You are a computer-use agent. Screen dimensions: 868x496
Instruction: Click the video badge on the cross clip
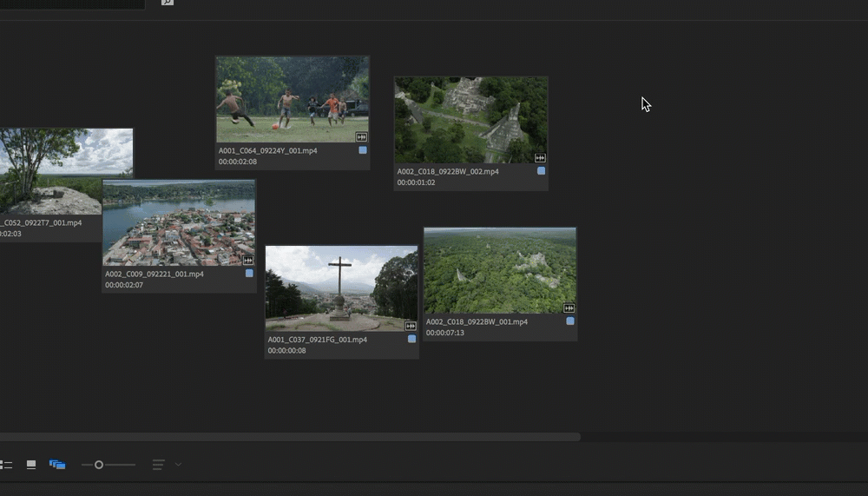tap(411, 326)
